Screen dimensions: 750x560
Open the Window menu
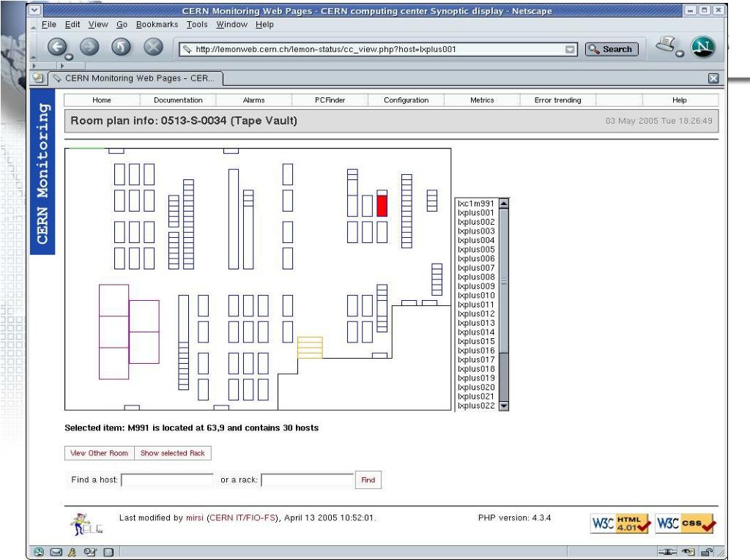(231, 24)
